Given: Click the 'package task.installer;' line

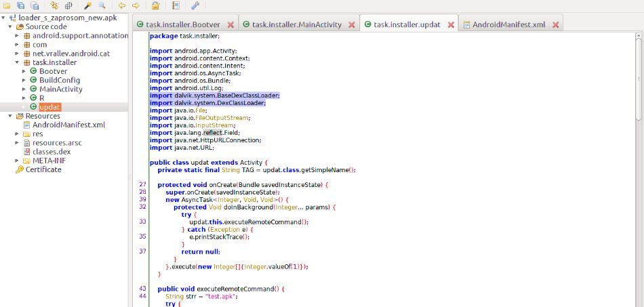Looking at the screenshot, I should point(185,36).
